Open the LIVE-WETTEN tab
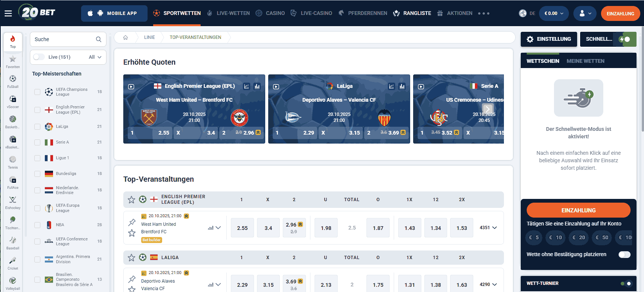Image resolution: width=644 pixels, height=292 pixels. [x=228, y=13]
